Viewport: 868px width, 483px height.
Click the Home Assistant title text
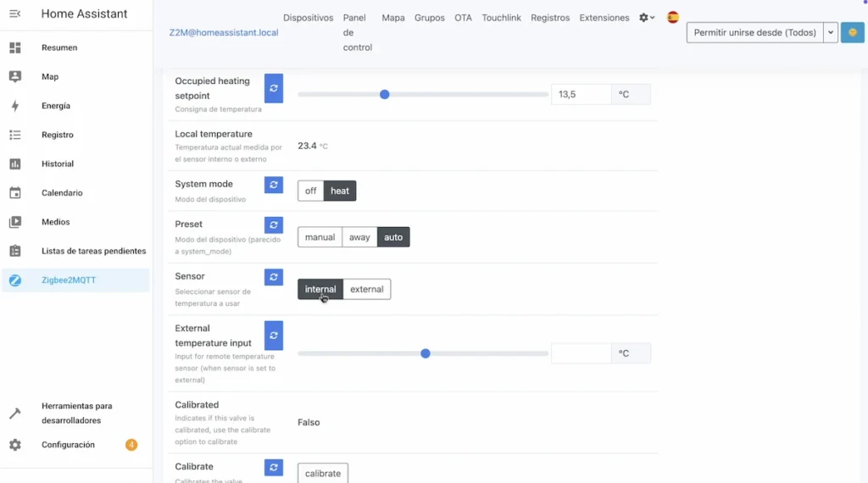[84, 14]
